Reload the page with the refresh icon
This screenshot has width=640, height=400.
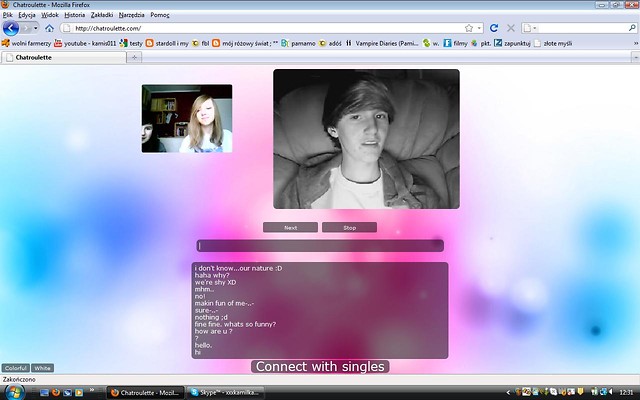(x=494, y=28)
